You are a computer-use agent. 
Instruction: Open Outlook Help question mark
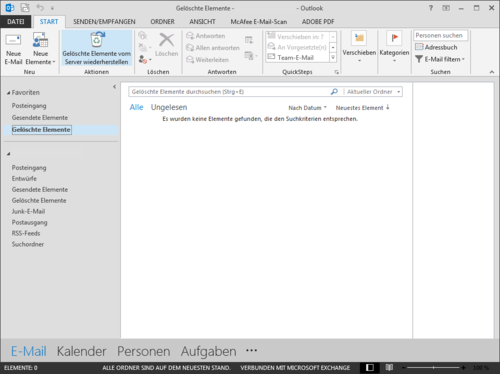[431, 8]
